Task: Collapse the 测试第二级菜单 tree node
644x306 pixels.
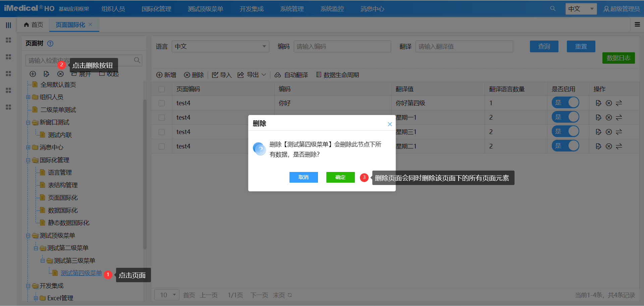Action: [x=36, y=248]
